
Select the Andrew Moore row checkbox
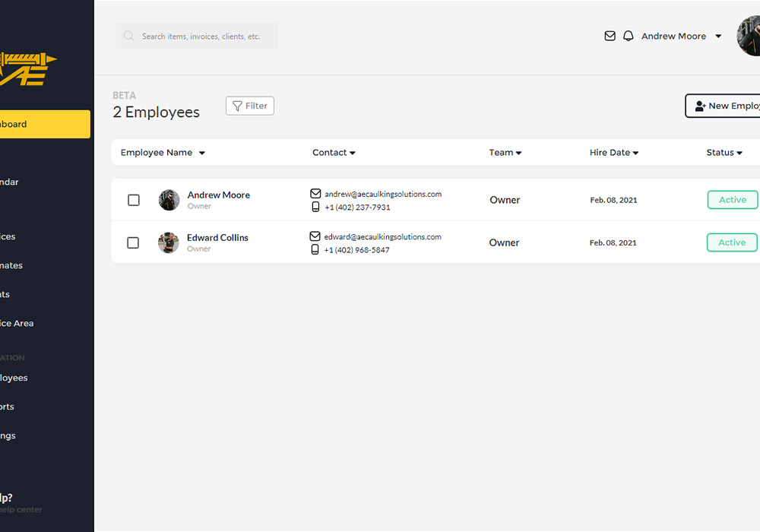134,200
